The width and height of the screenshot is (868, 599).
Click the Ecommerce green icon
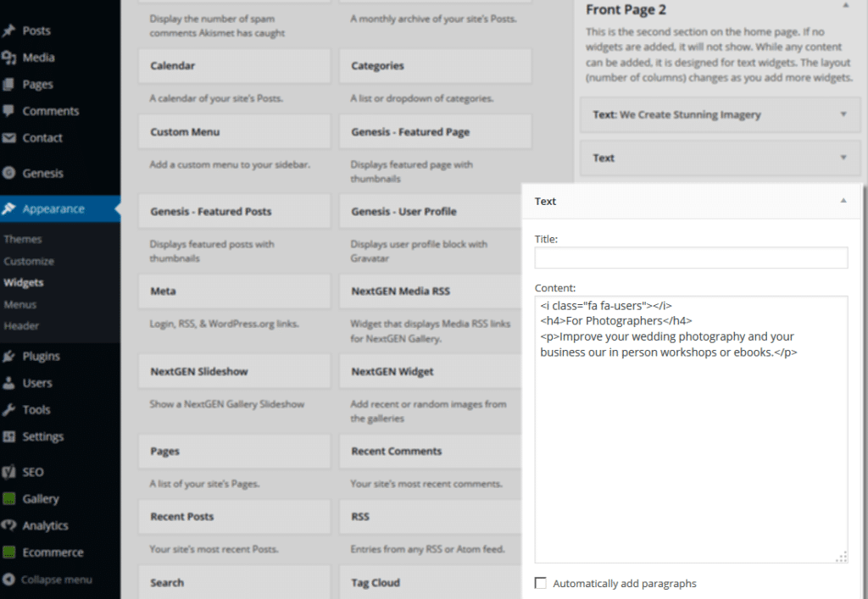8,552
